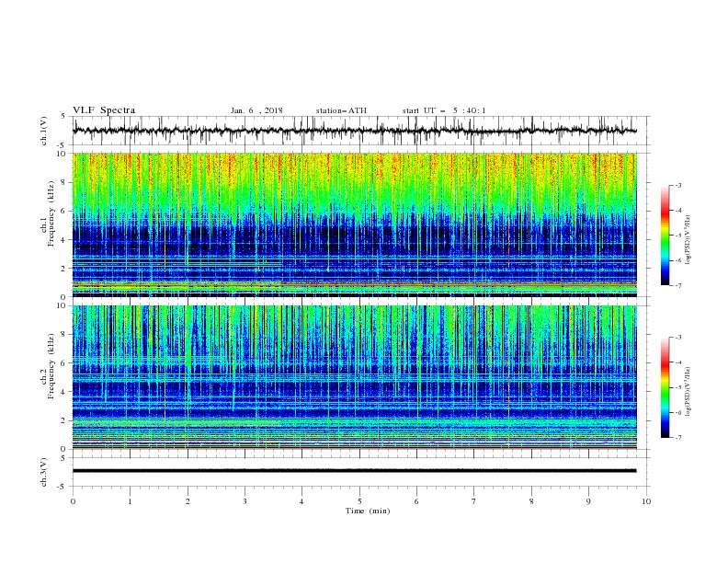728x563 pixels.
Task: Click the lower colorbar 'log(PSD)(V²/Hz)' label
Action: 689,392
